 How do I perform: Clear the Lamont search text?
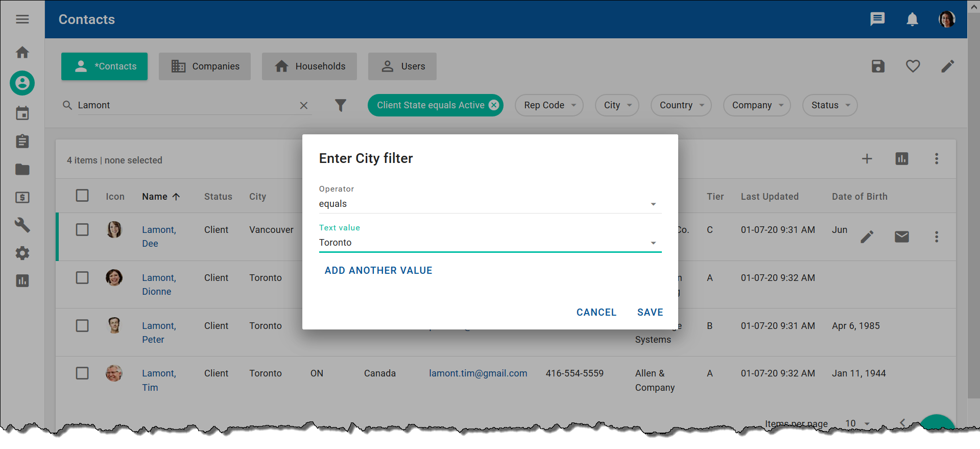(304, 105)
